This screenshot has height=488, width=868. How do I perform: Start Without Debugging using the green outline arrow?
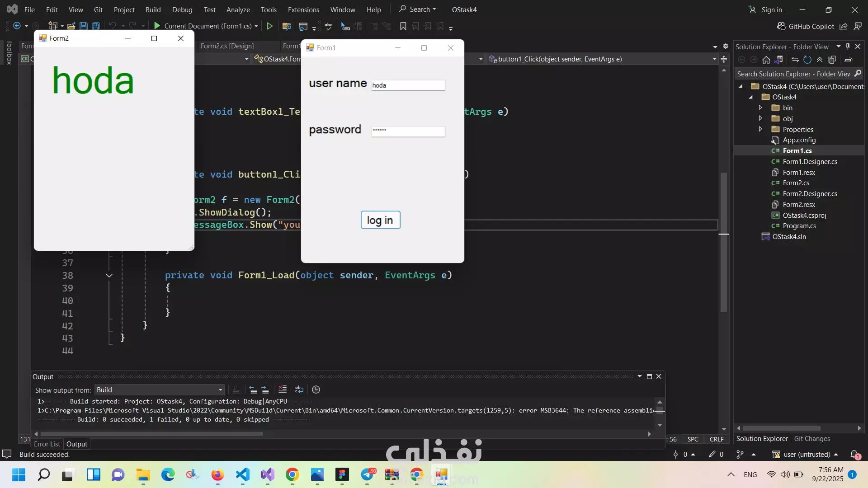coord(269,26)
